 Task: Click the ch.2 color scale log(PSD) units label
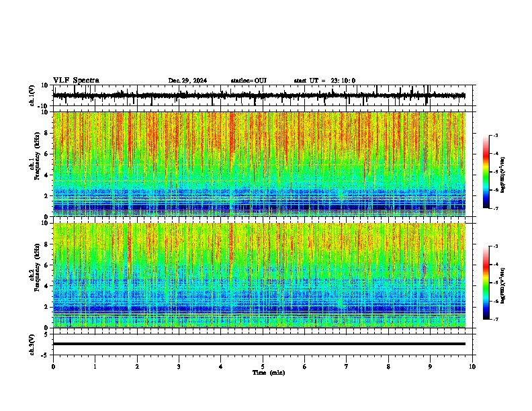point(503,286)
